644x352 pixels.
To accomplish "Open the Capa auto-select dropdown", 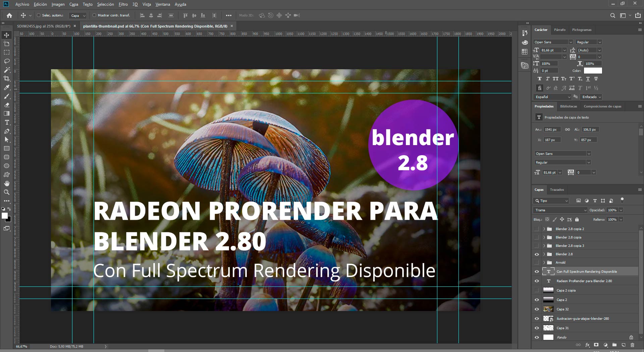I will pos(78,15).
